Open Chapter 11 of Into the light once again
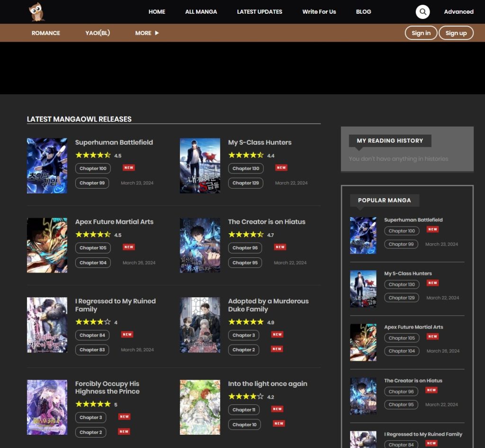485x448 pixels. 244,410
